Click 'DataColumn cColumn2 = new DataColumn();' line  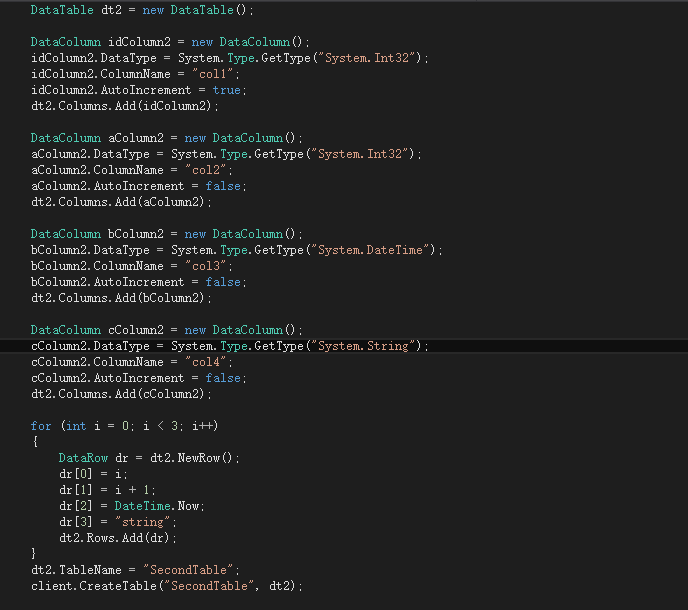tap(167, 330)
